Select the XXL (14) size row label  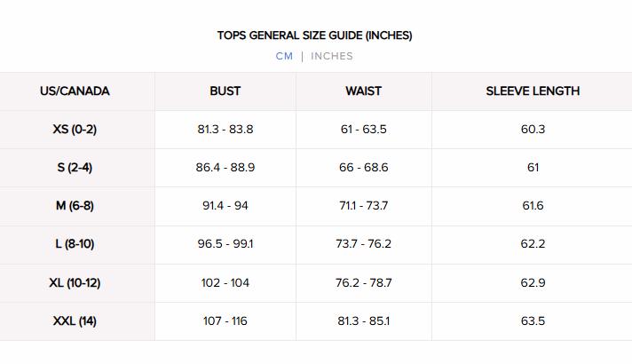(75, 320)
